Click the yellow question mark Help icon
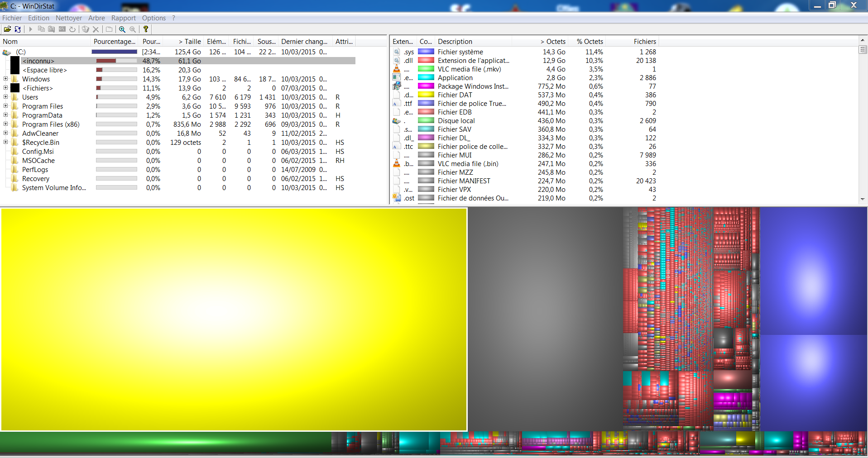868x458 pixels. tap(146, 29)
